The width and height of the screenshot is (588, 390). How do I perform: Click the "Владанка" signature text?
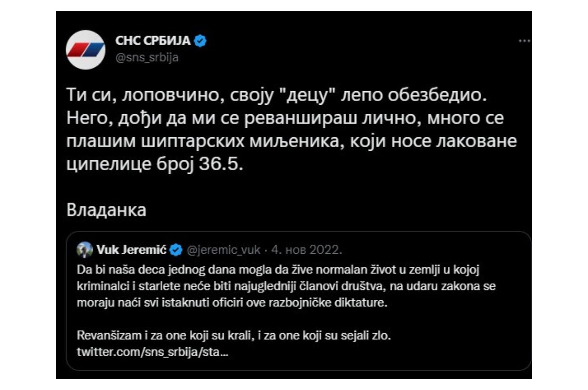coord(107,210)
